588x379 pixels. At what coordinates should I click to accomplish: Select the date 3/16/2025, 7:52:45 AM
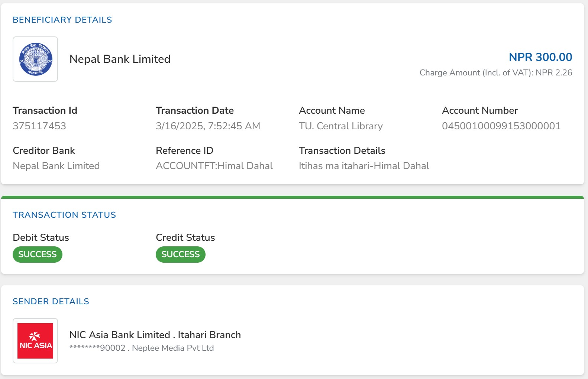208,126
